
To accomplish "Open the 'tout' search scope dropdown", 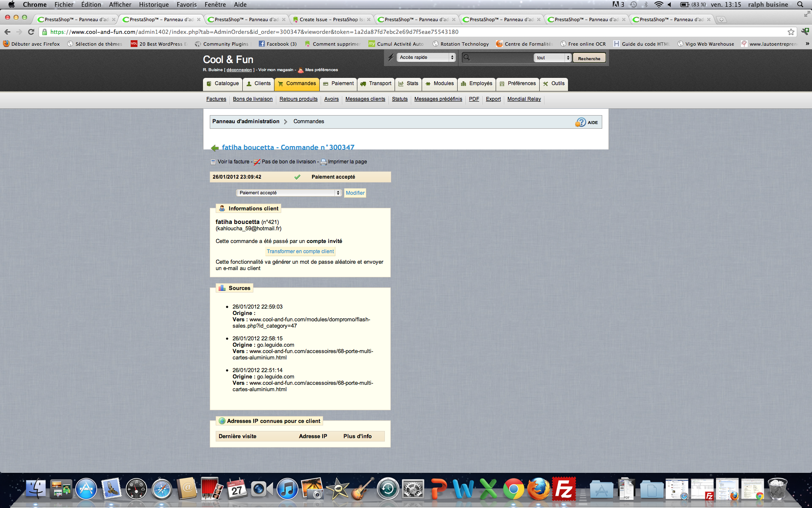I will coord(553,58).
